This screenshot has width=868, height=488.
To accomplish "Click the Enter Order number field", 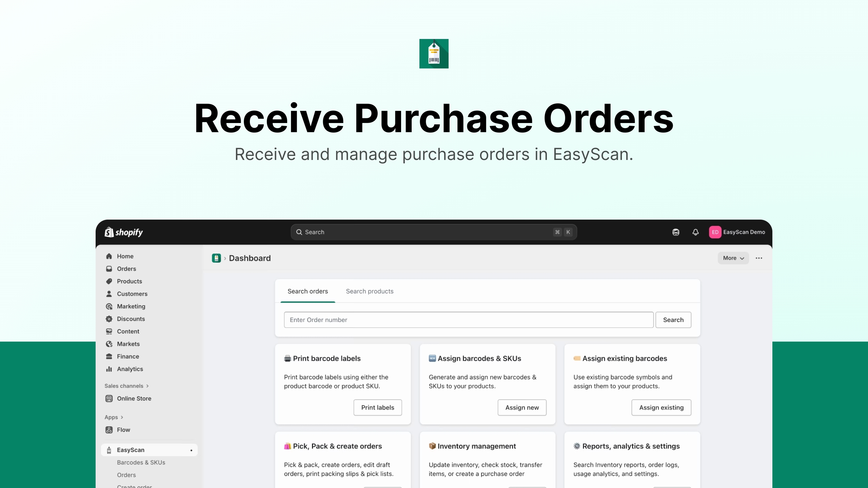I will pos(469,320).
